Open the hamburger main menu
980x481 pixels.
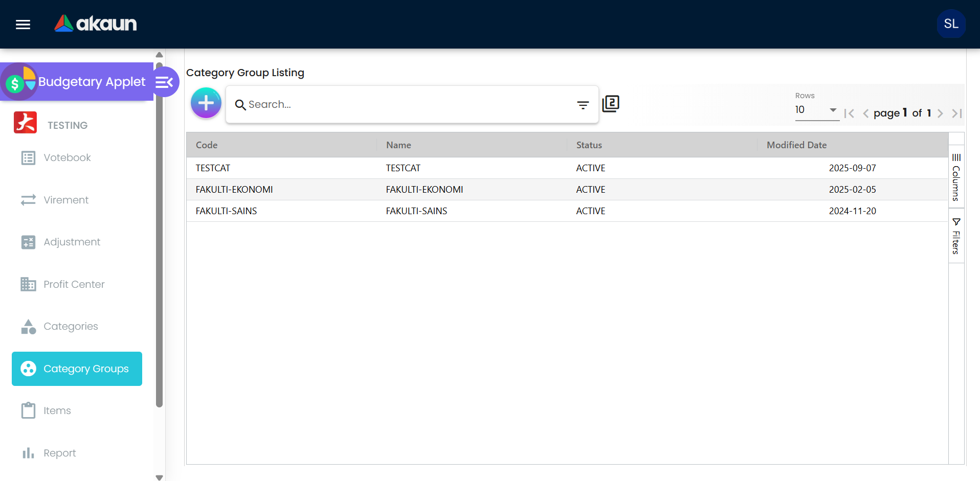[x=23, y=25]
